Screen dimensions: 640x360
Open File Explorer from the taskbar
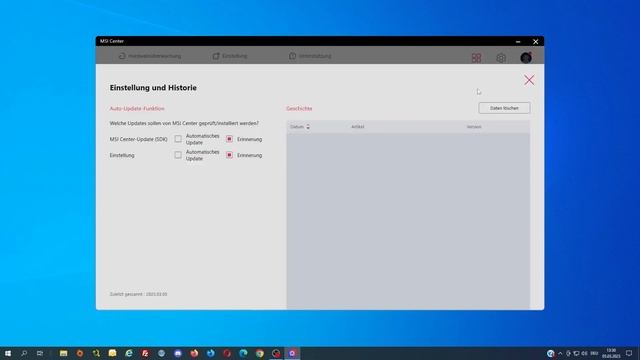coord(63,353)
